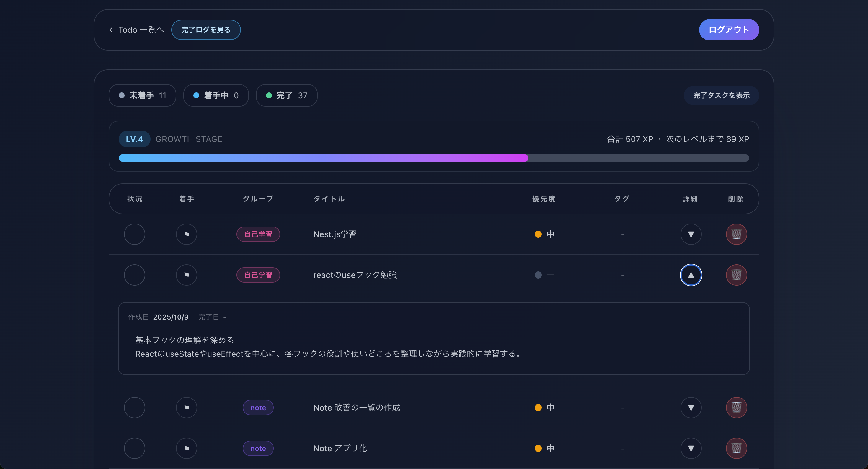Screen dimensions: 868x469
Task: Click 完了タスクを表示 toggle button
Action: [721, 95]
